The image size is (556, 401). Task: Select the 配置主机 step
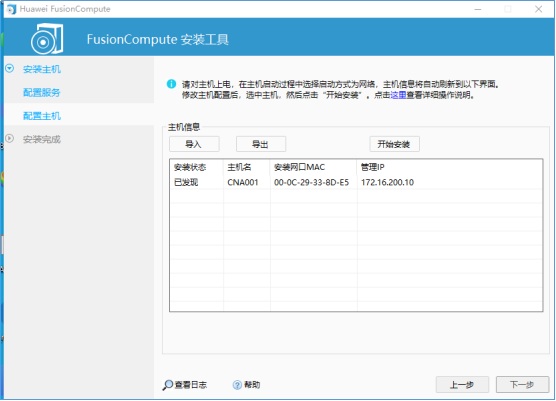click(42, 116)
